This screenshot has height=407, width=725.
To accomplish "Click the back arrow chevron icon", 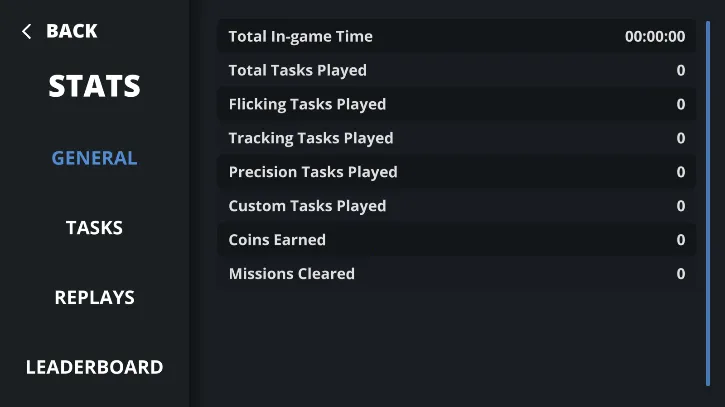I will [26, 32].
